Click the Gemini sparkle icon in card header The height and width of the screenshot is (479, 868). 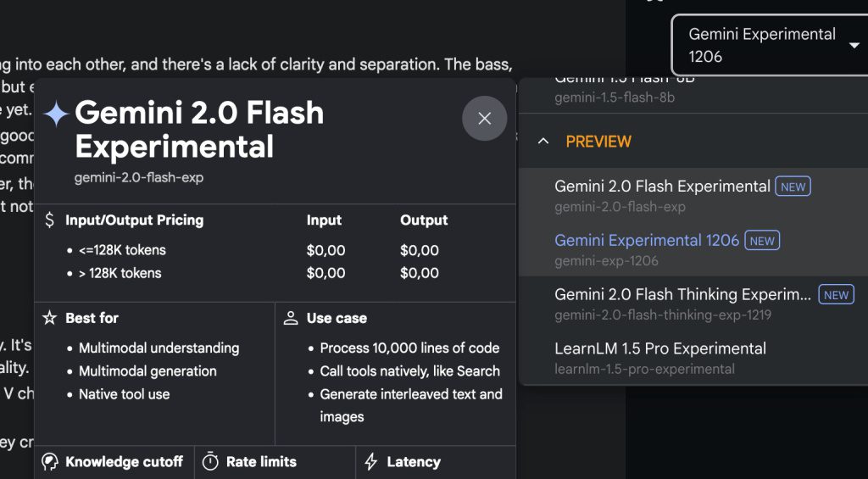pyautogui.click(x=56, y=114)
